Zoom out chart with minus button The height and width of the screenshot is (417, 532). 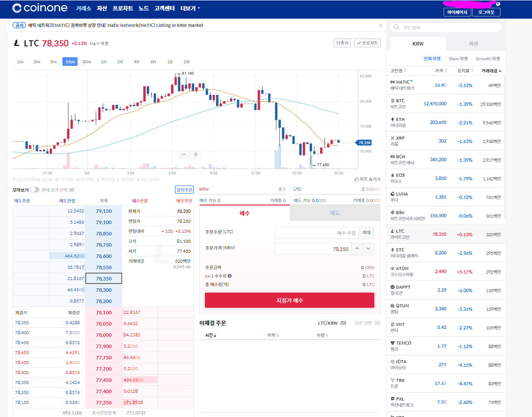click(184, 154)
